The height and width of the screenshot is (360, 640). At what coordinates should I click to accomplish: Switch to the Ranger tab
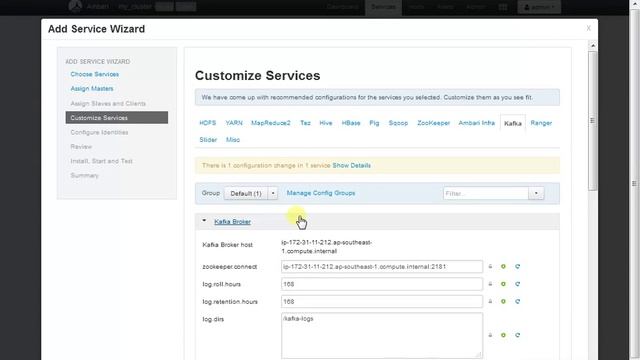(x=541, y=123)
